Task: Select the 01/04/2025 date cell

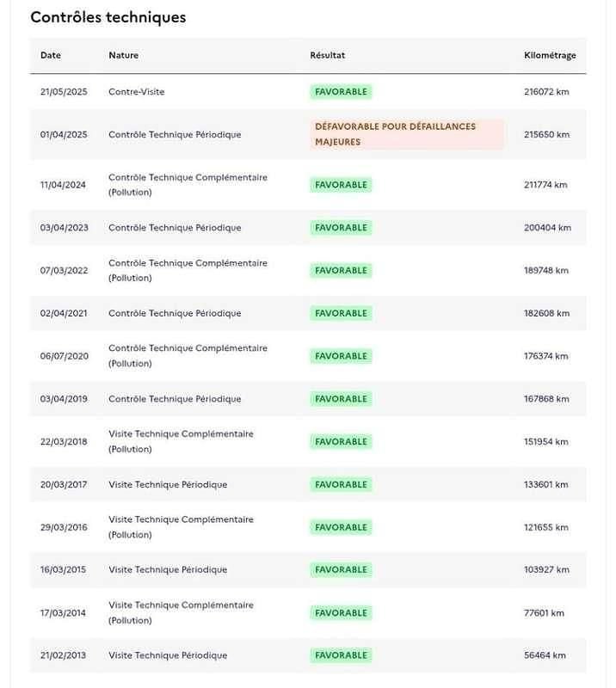Action: (x=64, y=135)
